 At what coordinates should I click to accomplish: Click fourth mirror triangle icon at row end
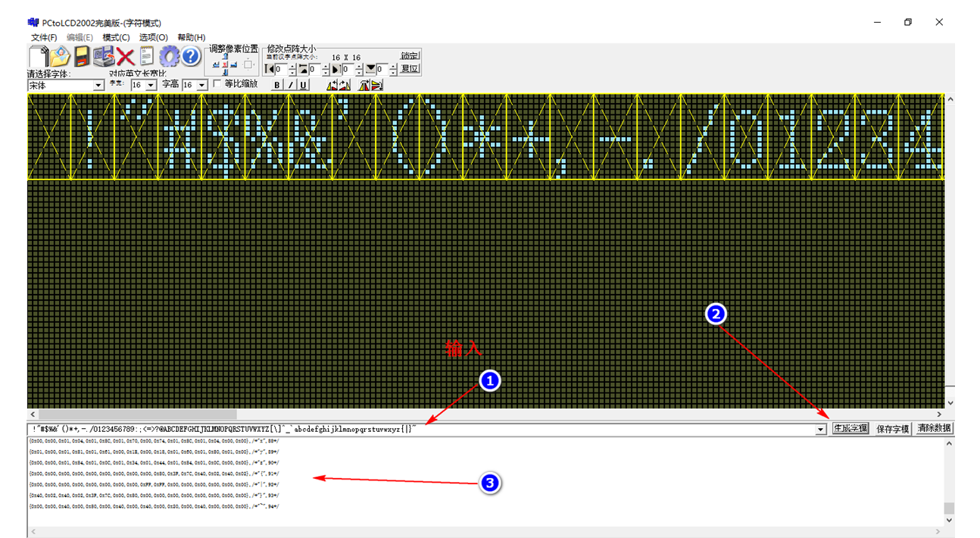pyautogui.click(x=377, y=86)
